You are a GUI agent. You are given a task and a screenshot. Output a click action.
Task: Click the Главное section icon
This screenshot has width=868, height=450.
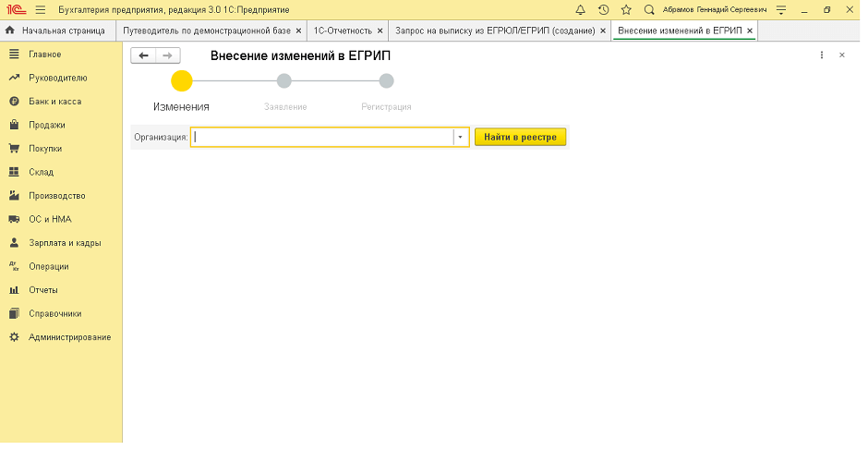(15, 55)
